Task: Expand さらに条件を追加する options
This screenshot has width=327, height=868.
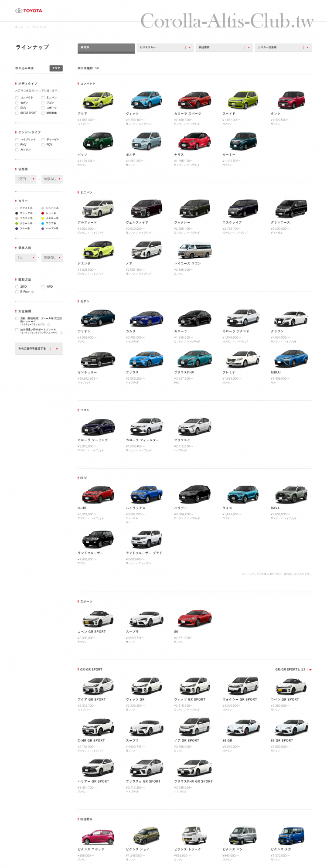Action: pyautogui.click(x=39, y=349)
